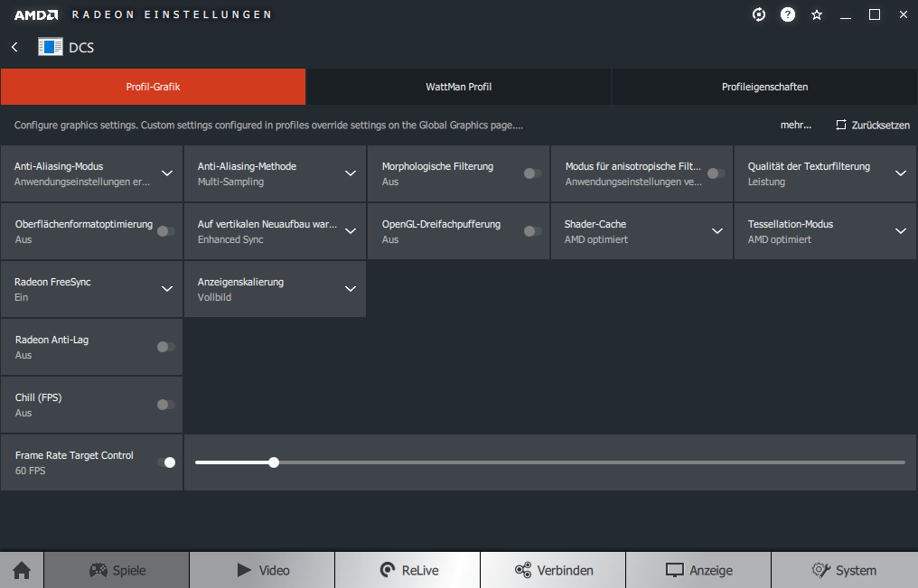Click the DCS profile title
This screenshot has width=918, height=588.
click(x=81, y=47)
